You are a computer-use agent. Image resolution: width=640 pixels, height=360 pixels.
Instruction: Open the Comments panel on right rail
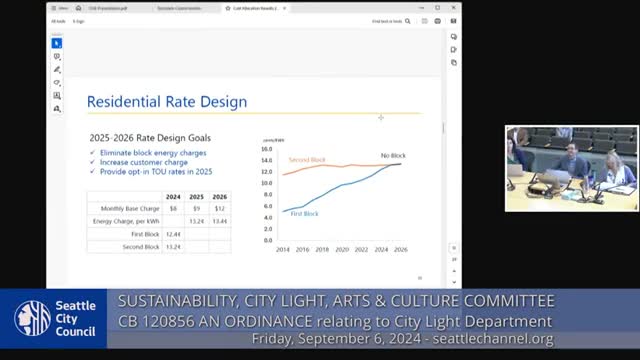click(x=454, y=37)
